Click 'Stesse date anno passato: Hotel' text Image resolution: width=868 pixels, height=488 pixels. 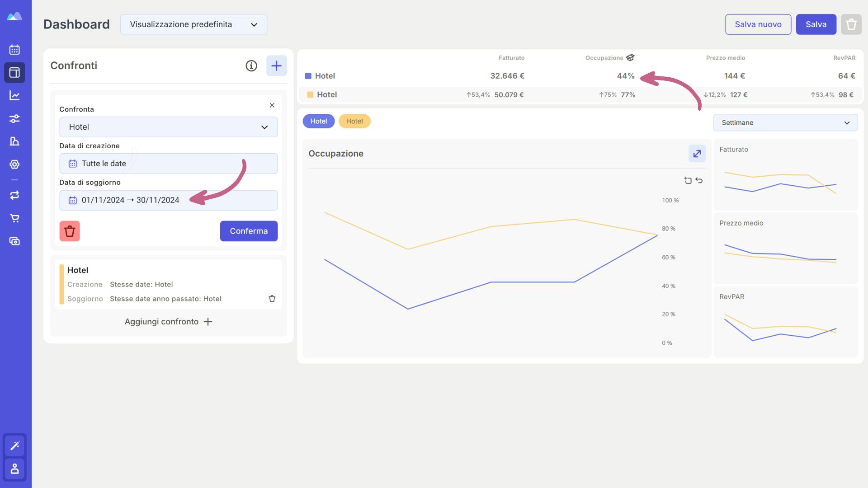coord(165,299)
